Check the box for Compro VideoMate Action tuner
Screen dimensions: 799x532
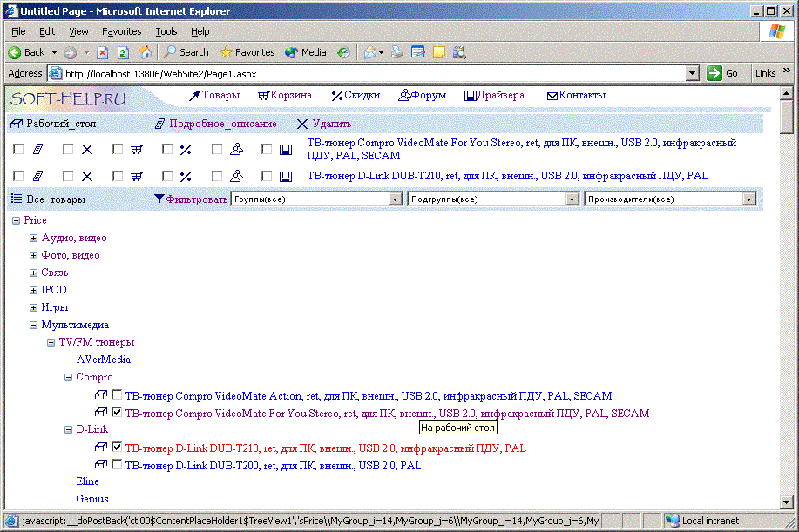(117, 394)
